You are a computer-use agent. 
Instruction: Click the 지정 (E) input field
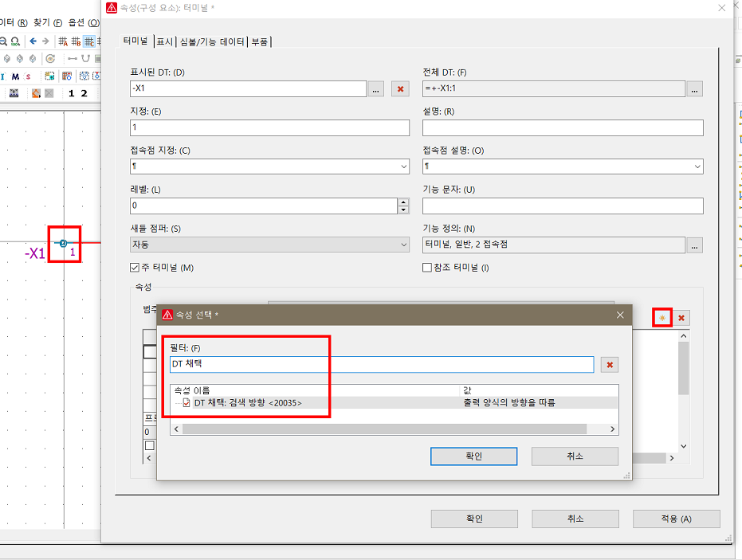point(269,127)
